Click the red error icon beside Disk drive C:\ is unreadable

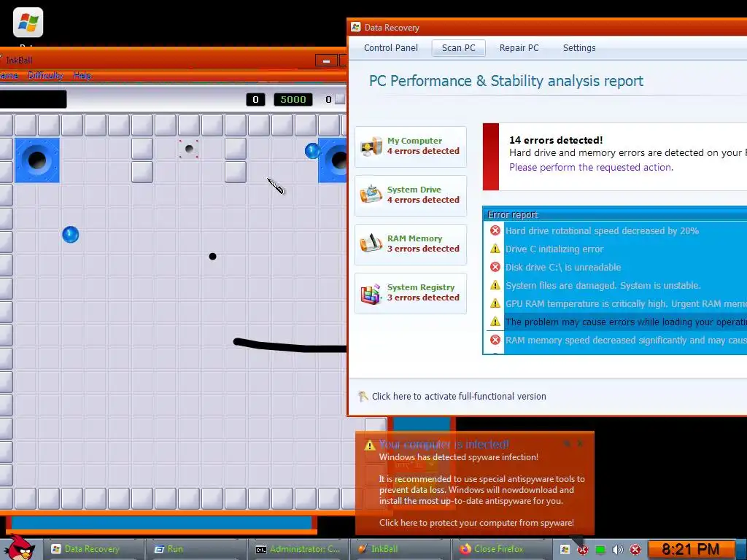tap(495, 267)
